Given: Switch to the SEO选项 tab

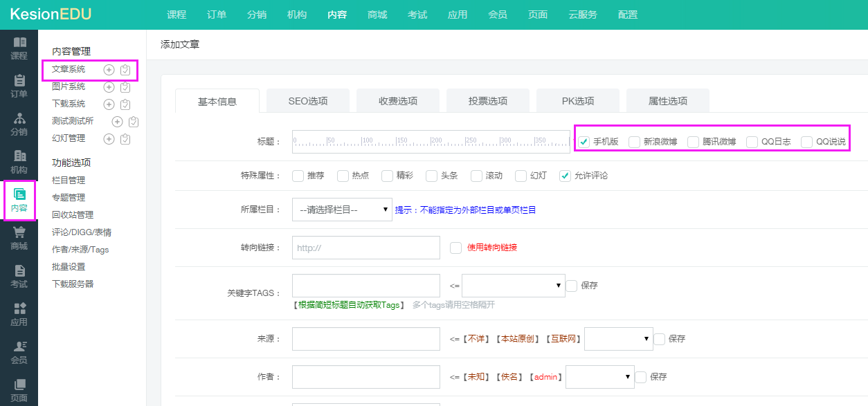Looking at the screenshot, I should click(308, 101).
